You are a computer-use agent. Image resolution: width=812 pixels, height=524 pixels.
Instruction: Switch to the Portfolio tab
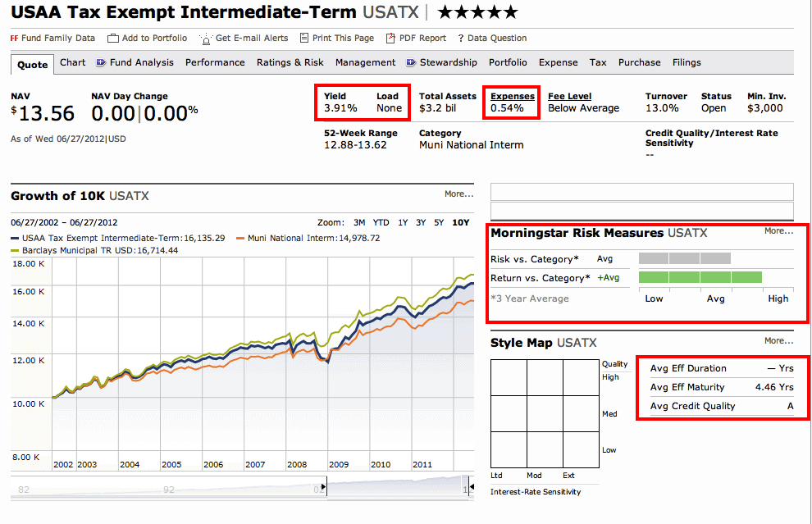(508, 62)
